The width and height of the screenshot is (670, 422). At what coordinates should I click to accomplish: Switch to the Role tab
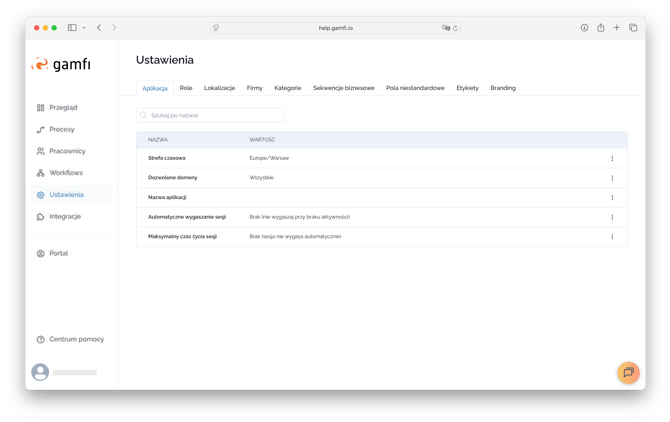click(186, 88)
